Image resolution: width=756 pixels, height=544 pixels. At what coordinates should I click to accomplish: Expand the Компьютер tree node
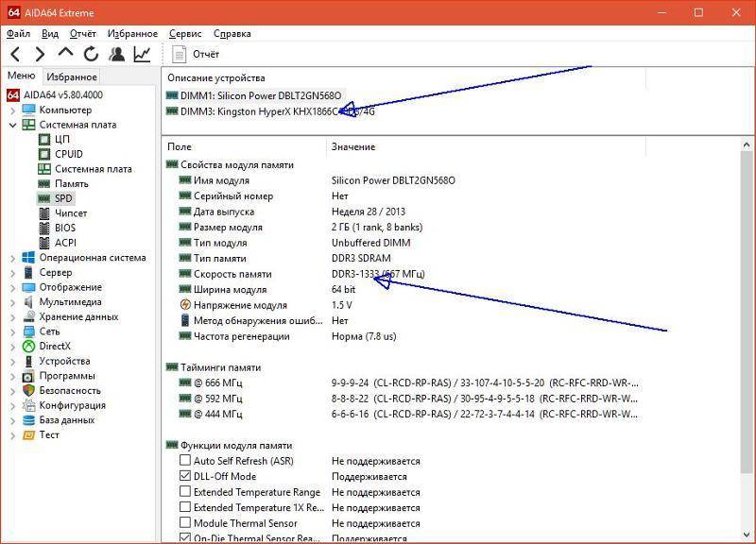tap(13, 110)
